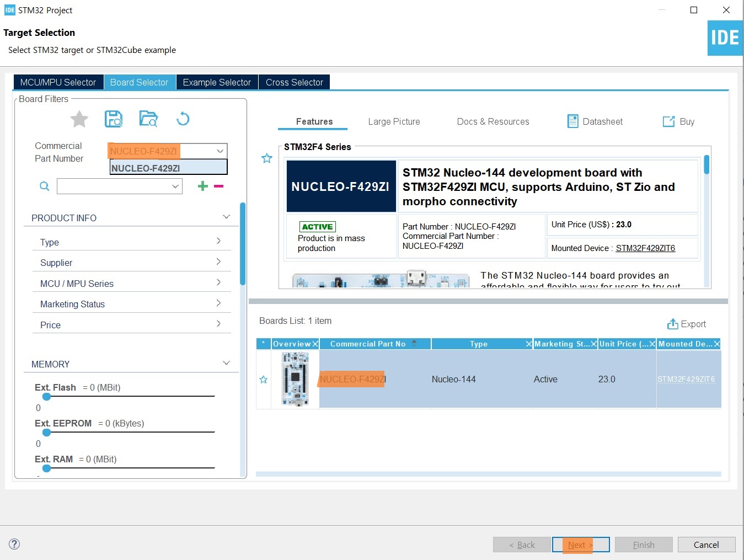The width and height of the screenshot is (744, 560).
Task: Expand the Supplier filter
Action: [218, 262]
